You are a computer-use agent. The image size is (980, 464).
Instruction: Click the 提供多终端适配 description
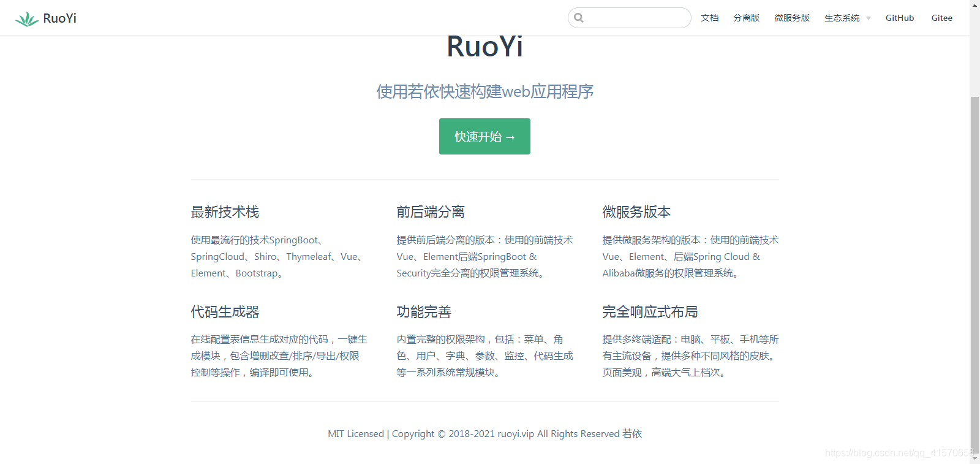pyautogui.click(x=690, y=356)
